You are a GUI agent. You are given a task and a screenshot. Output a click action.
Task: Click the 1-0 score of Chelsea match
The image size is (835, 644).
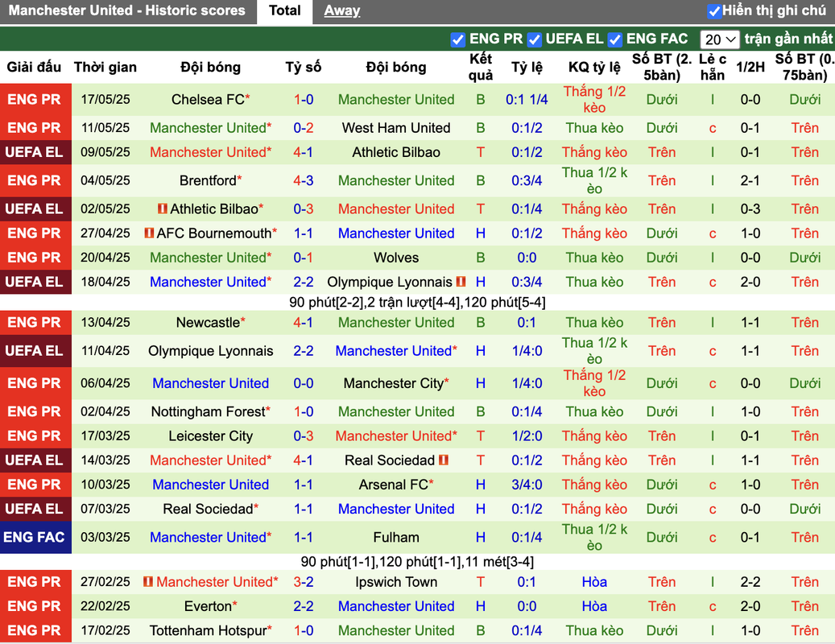[304, 100]
